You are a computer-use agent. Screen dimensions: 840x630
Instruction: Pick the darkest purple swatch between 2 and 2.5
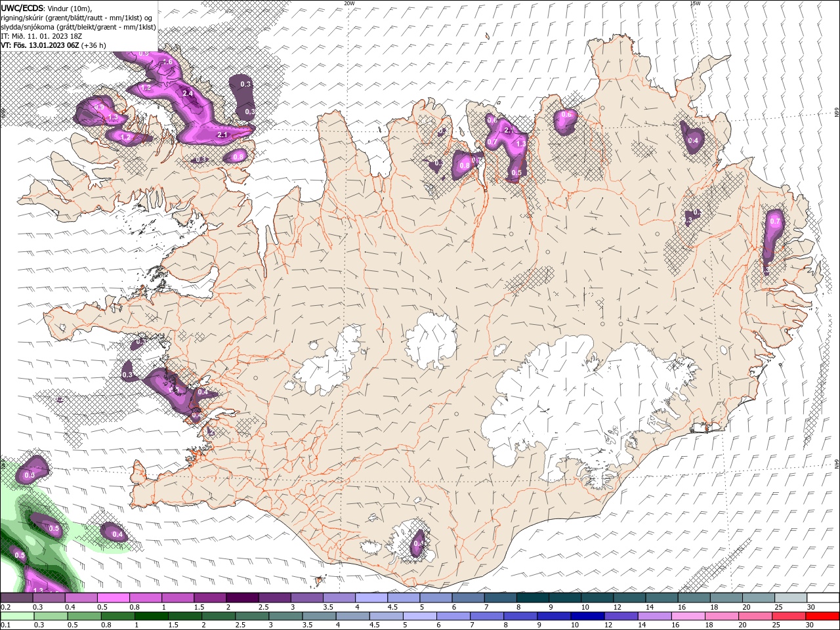tap(242, 598)
